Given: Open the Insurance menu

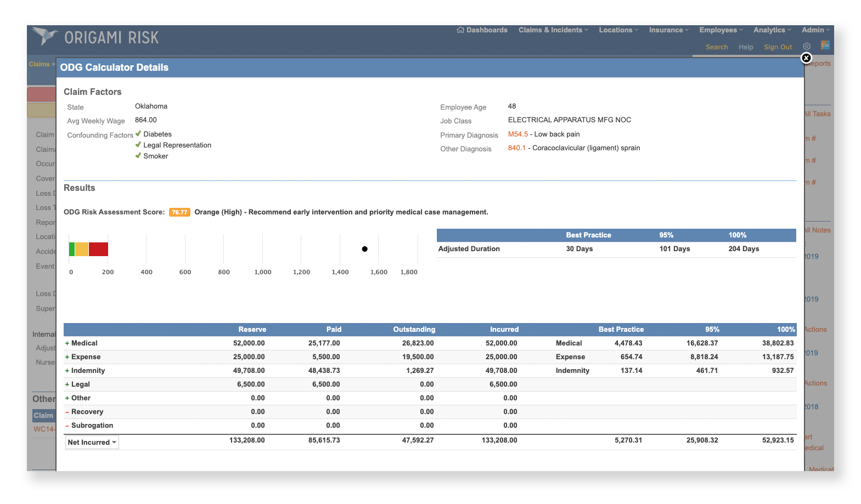Looking at the screenshot, I should pos(668,30).
